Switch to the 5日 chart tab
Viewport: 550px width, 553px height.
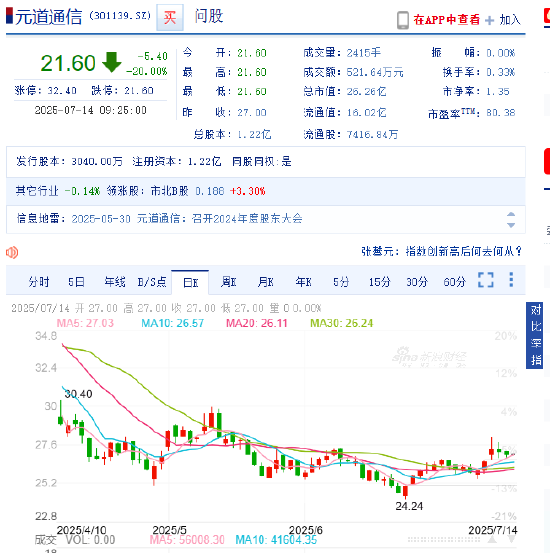point(77,282)
